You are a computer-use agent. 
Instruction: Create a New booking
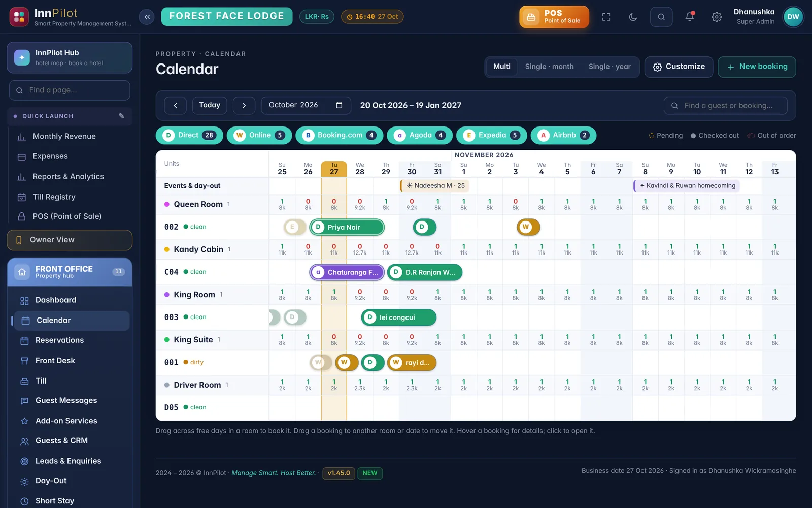click(x=757, y=67)
